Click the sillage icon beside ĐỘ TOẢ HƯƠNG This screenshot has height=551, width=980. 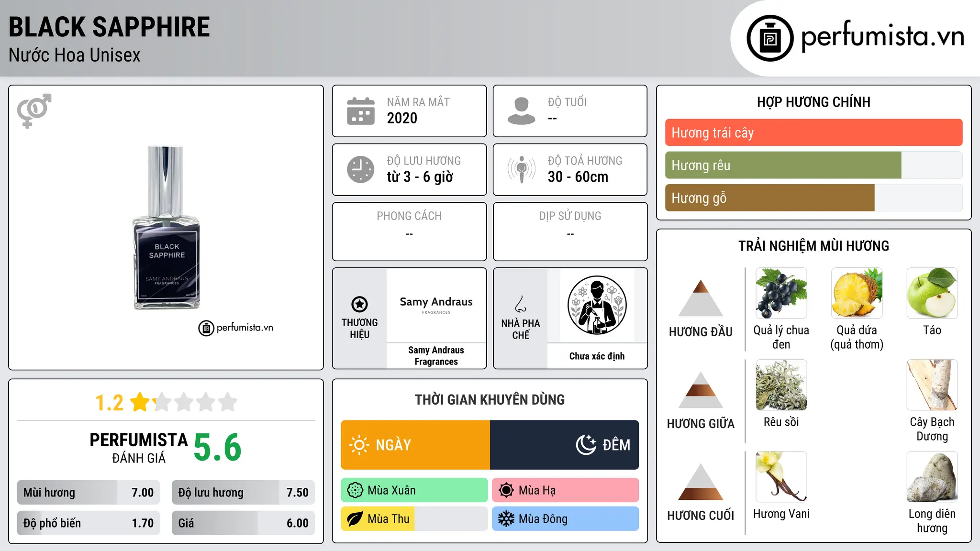pyautogui.click(x=522, y=169)
